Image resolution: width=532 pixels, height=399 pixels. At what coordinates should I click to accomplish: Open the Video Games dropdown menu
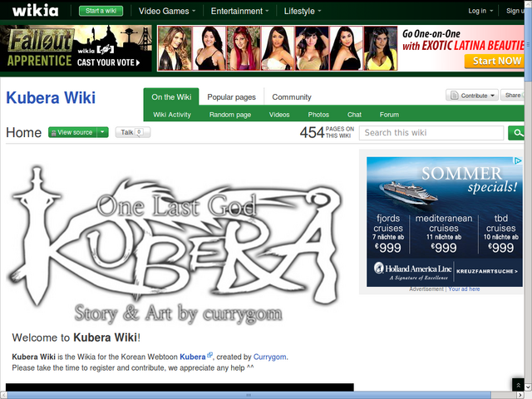(x=167, y=11)
